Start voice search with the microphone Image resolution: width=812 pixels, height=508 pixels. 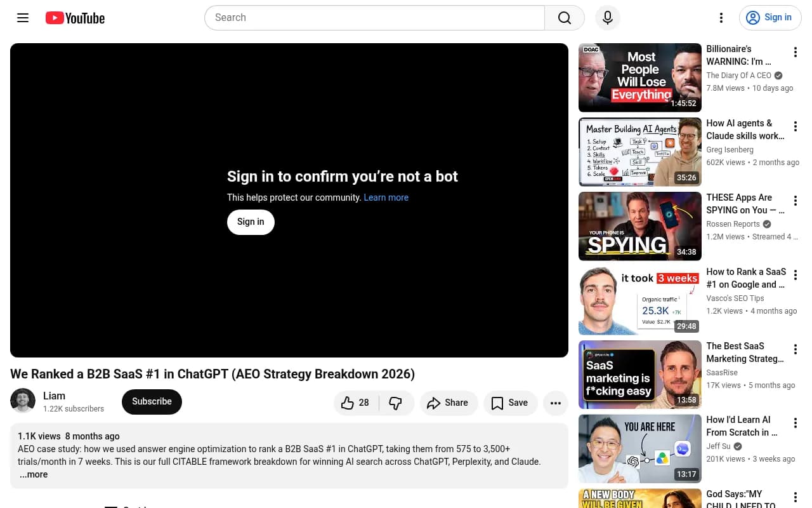607,18
